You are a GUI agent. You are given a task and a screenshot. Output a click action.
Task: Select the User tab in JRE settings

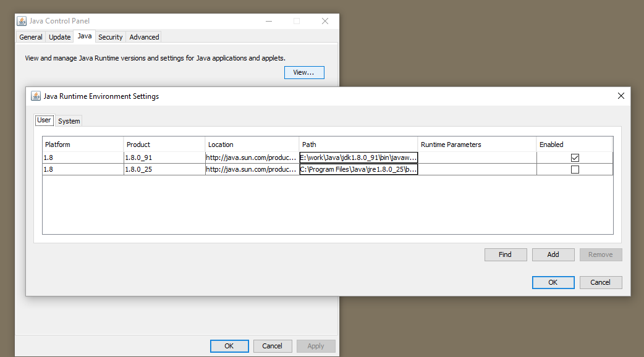point(44,120)
